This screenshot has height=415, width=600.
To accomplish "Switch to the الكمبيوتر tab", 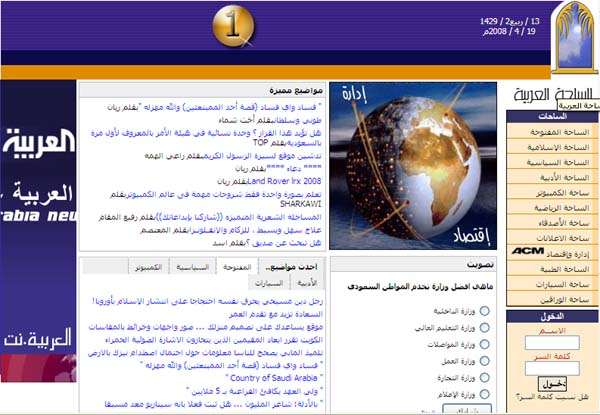I will pos(148,267).
